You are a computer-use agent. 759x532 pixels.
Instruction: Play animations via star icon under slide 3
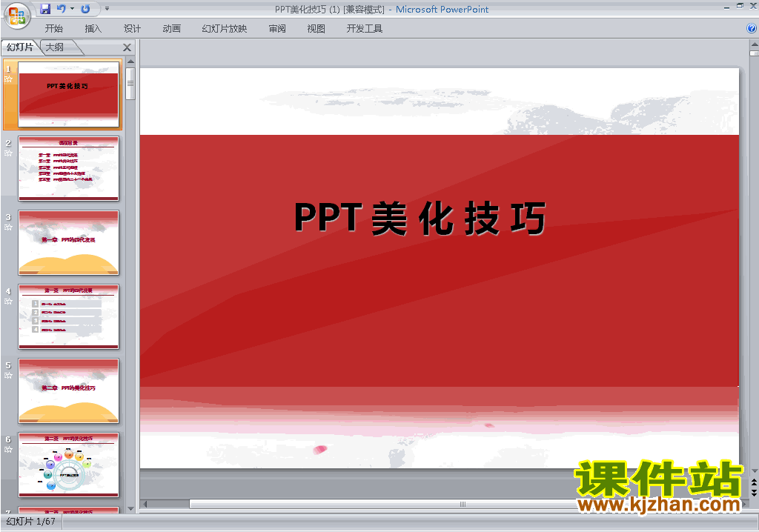tap(8, 227)
